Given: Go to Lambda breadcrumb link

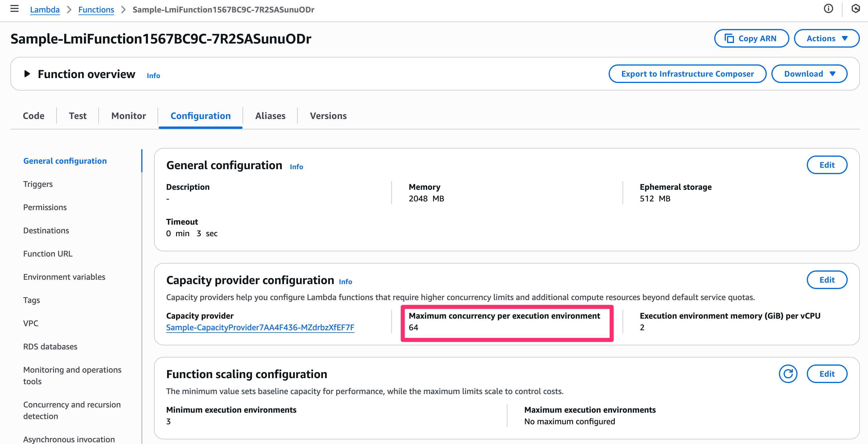Looking at the screenshot, I should [x=45, y=10].
